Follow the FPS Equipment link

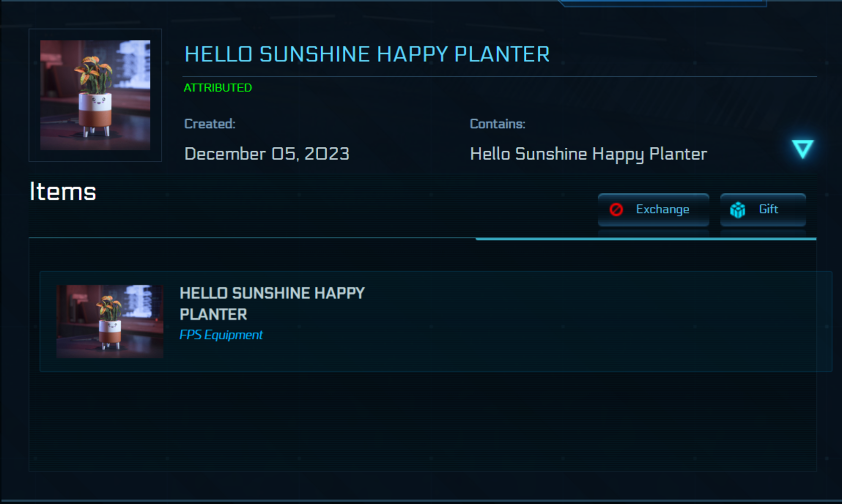click(221, 335)
